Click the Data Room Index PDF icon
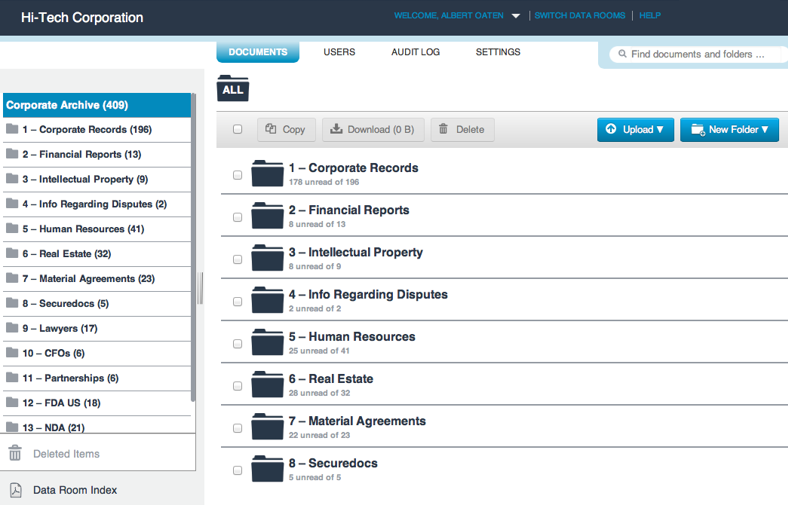This screenshot has height=505, width=788. 16,490
